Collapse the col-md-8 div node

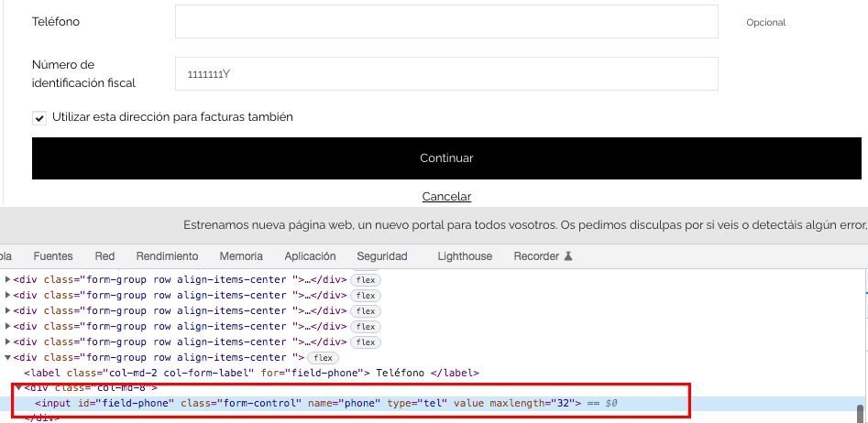point(18,388)
